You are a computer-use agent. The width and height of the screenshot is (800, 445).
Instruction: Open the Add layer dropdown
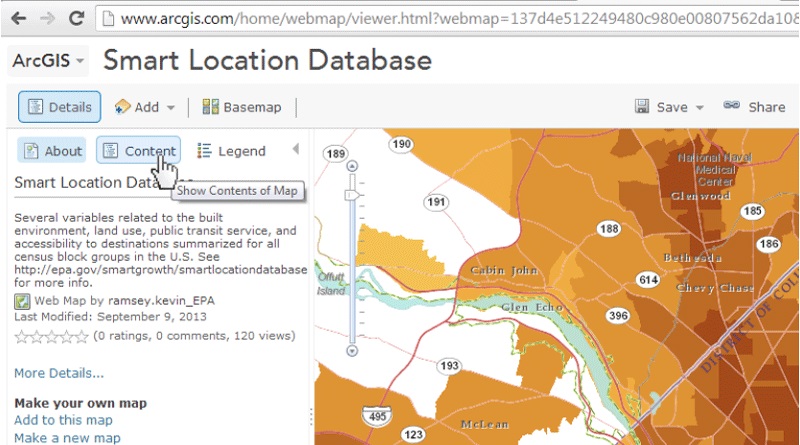[x=145, y=107]
